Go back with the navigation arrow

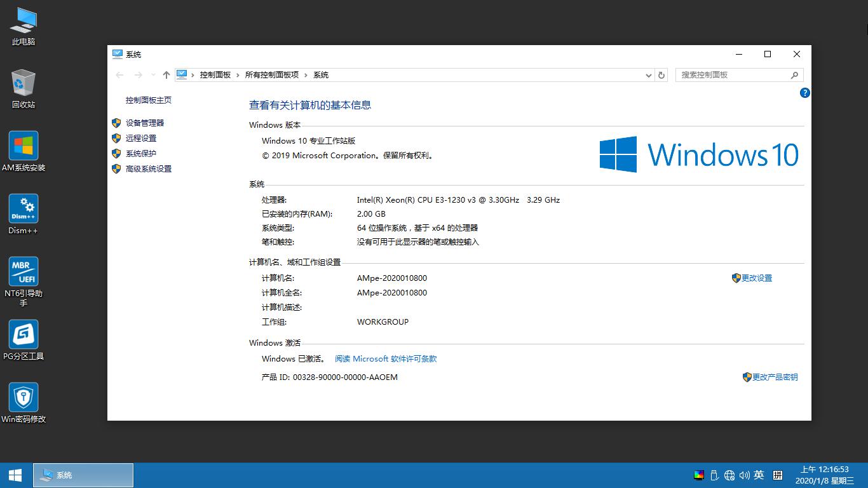pyautogui.click(x=119, y=75)
